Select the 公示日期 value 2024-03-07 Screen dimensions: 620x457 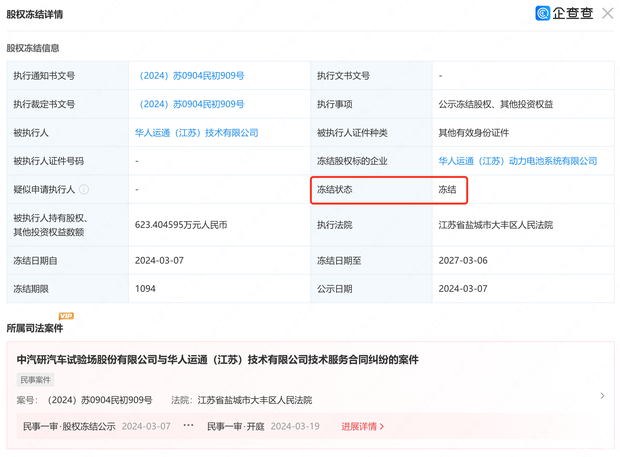click(463, 289)
